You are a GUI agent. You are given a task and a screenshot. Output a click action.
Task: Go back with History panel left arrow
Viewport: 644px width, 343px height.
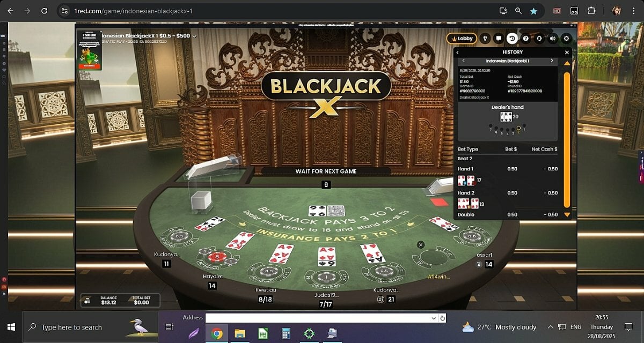pyautogui.click(x=458, y=53)
